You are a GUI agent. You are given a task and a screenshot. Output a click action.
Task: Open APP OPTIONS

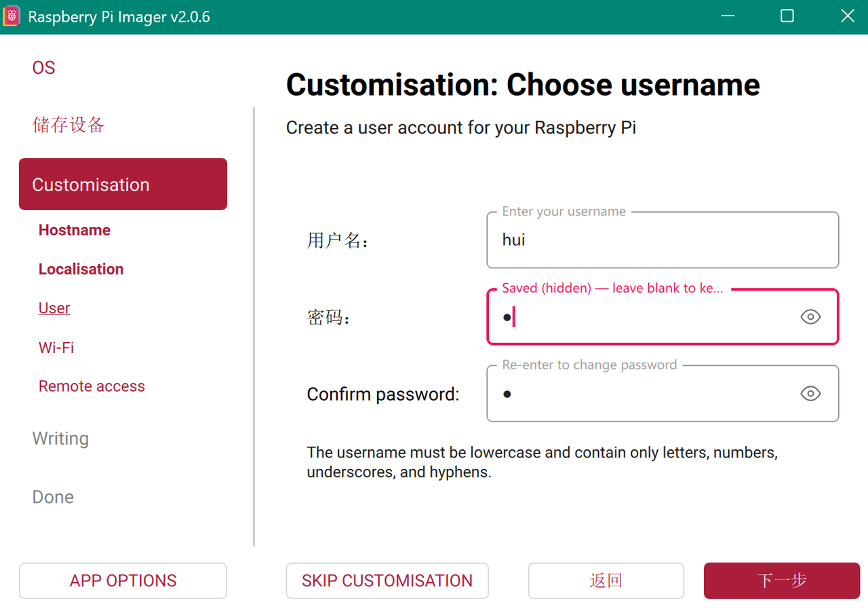pyautogui.click(x=123, y=581)
